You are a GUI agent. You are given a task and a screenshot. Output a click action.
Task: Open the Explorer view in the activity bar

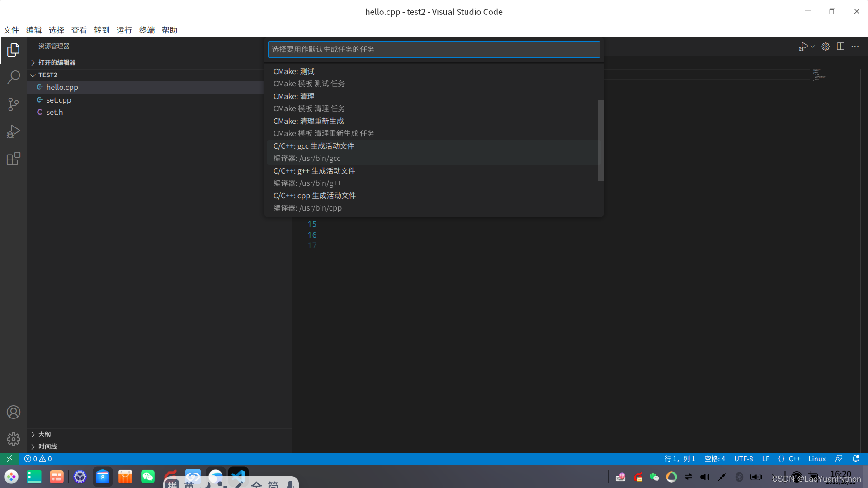pyautogui.click(x=14, y=50)
